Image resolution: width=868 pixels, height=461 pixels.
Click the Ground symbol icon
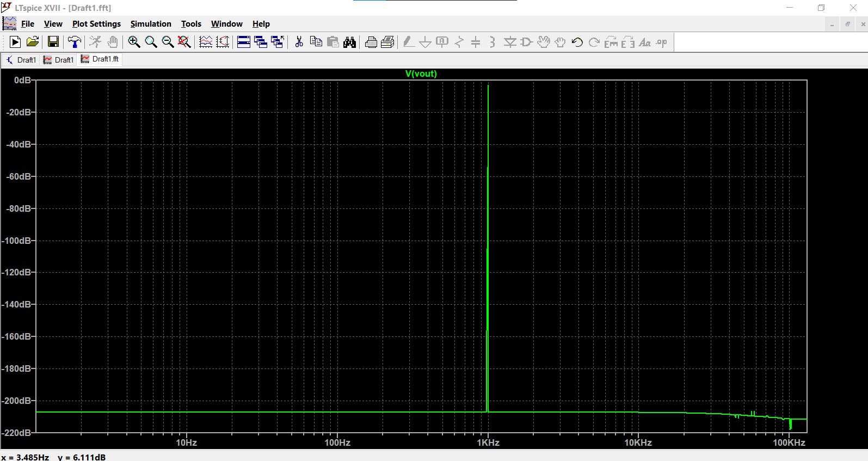[x=426, y=42]
